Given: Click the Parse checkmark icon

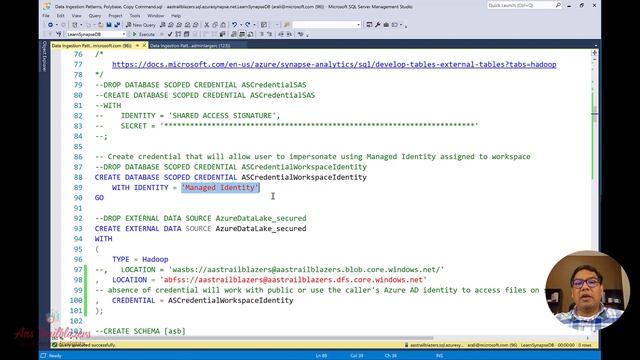Looking at the screenshot, I should (x=170, y=34).
